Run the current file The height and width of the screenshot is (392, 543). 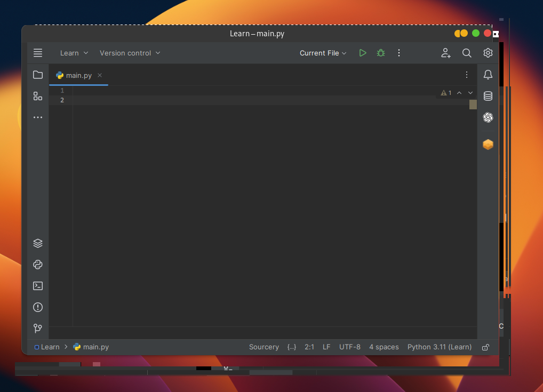(363, 53)
